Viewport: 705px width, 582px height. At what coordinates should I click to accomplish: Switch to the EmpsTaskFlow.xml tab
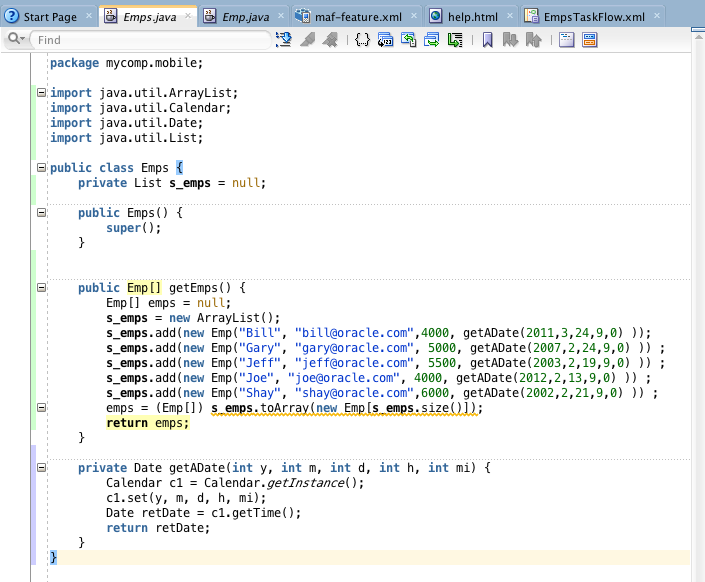coord(593,17)
